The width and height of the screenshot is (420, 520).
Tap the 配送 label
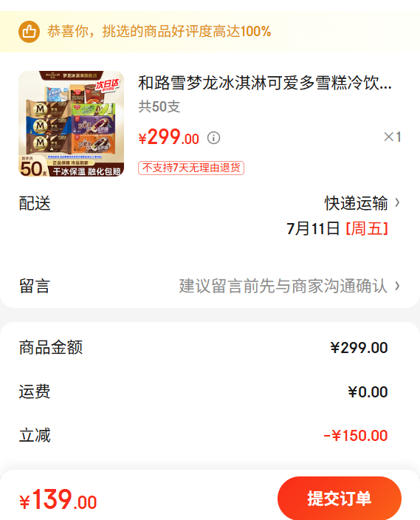[35, 203]
